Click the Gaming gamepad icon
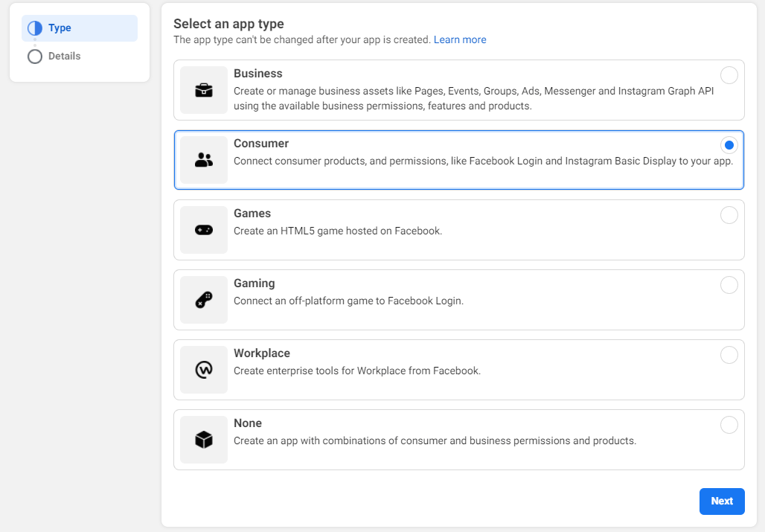The height and width of the screenshot is (532, 765). 203,299
